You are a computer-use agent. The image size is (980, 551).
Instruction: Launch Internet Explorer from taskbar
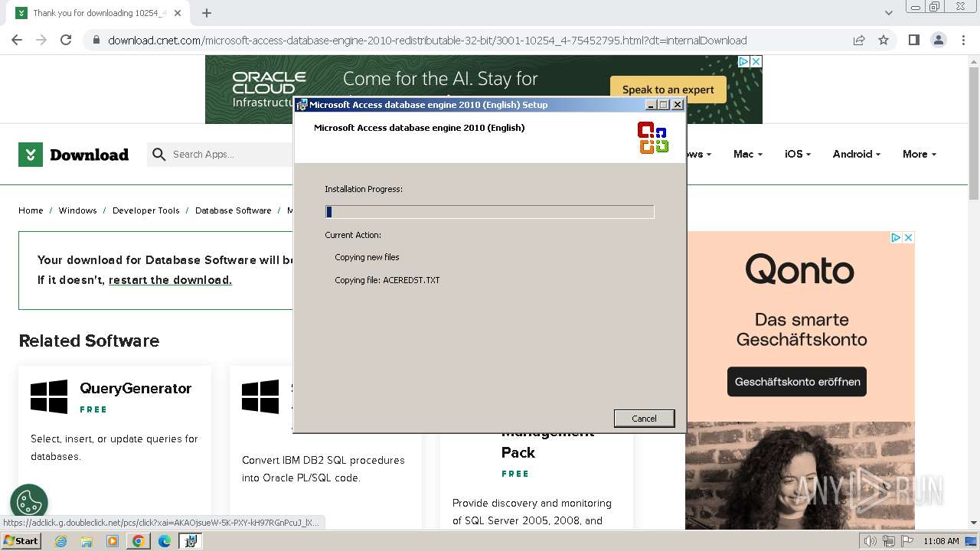[61, 541]
